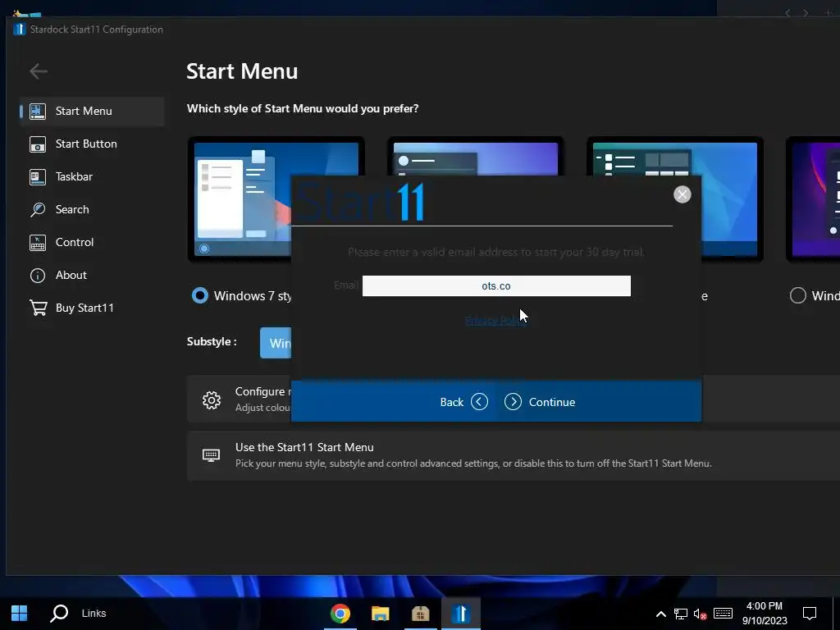Open the Windows Start button on taskbar
This screenshot has width=840, height=630.
pos(20,613)
